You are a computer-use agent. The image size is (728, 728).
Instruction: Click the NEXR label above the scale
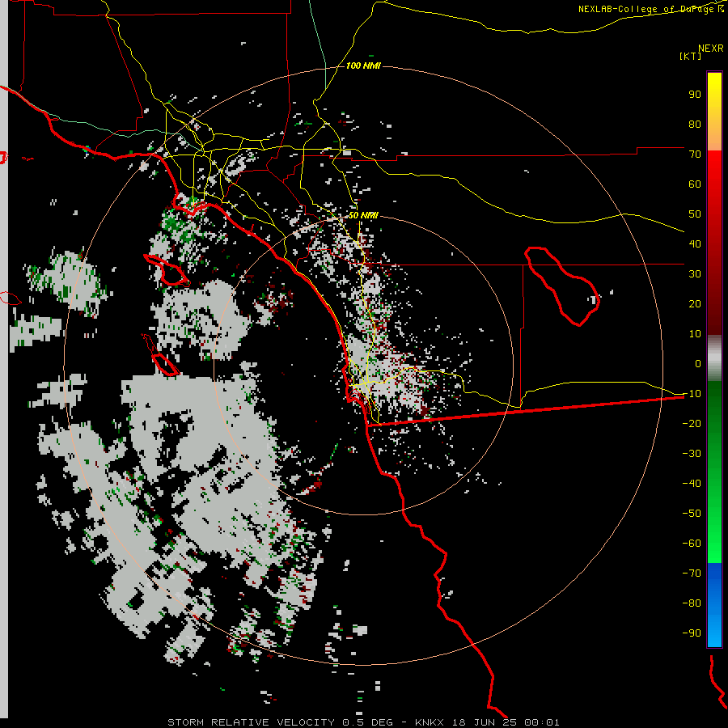[x=711, y=49]
